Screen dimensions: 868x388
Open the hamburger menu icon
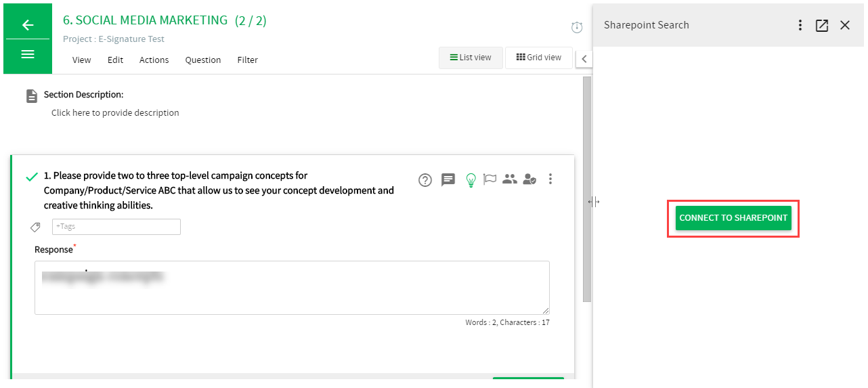27,54
